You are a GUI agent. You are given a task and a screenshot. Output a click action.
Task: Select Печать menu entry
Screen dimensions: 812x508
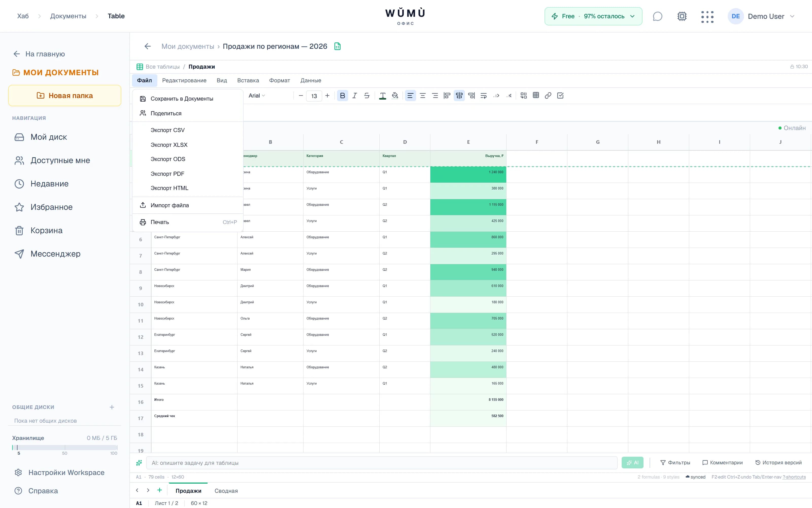(188, 222)
